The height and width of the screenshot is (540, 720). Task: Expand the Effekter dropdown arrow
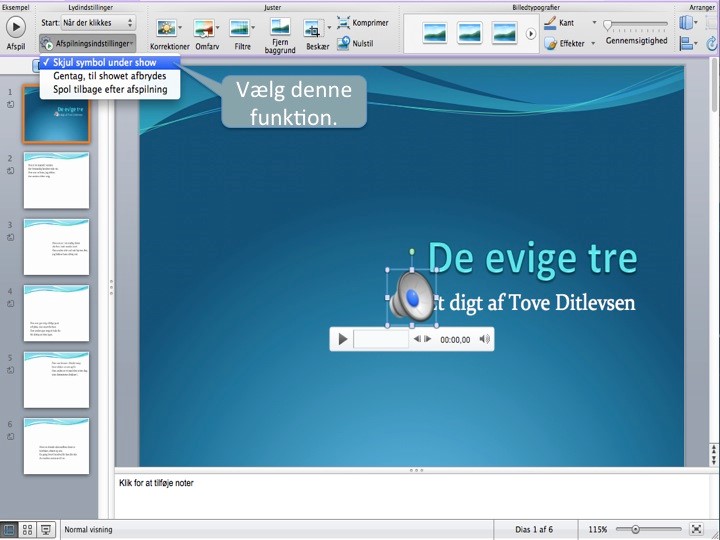tap(593, 44)
